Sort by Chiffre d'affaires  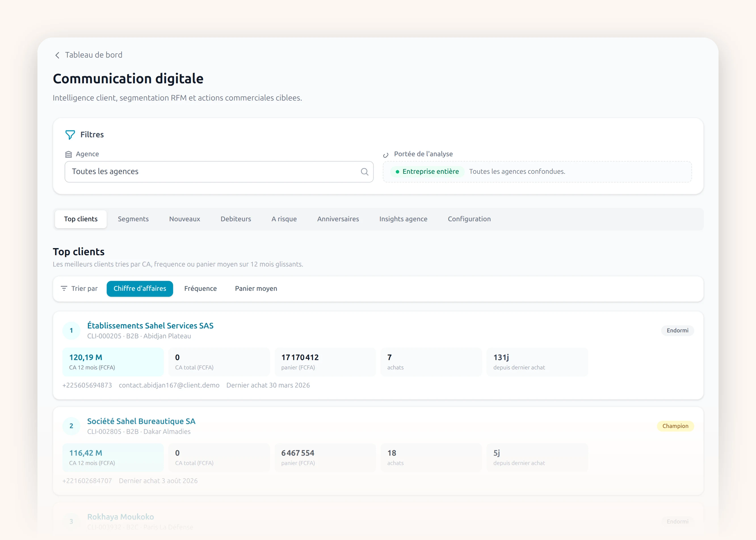pos(140,289)
